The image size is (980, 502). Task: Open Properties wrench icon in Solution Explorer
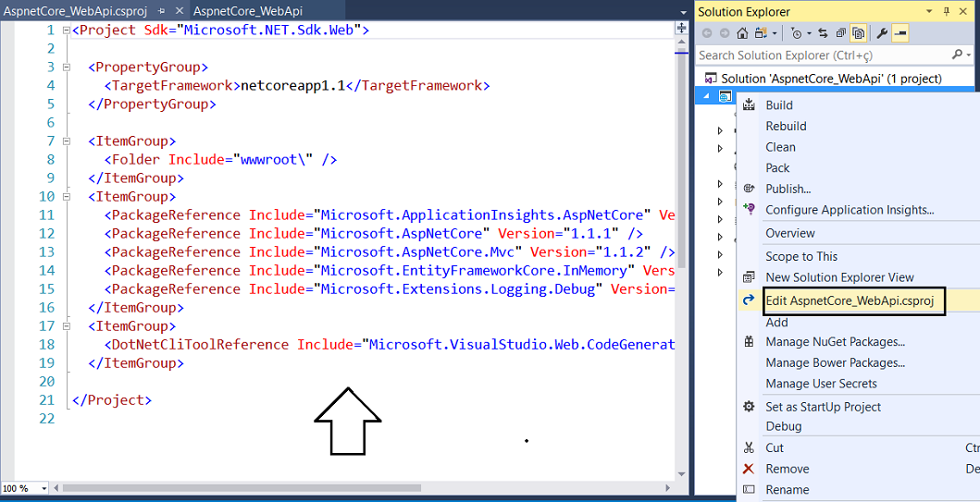[882, 33]
